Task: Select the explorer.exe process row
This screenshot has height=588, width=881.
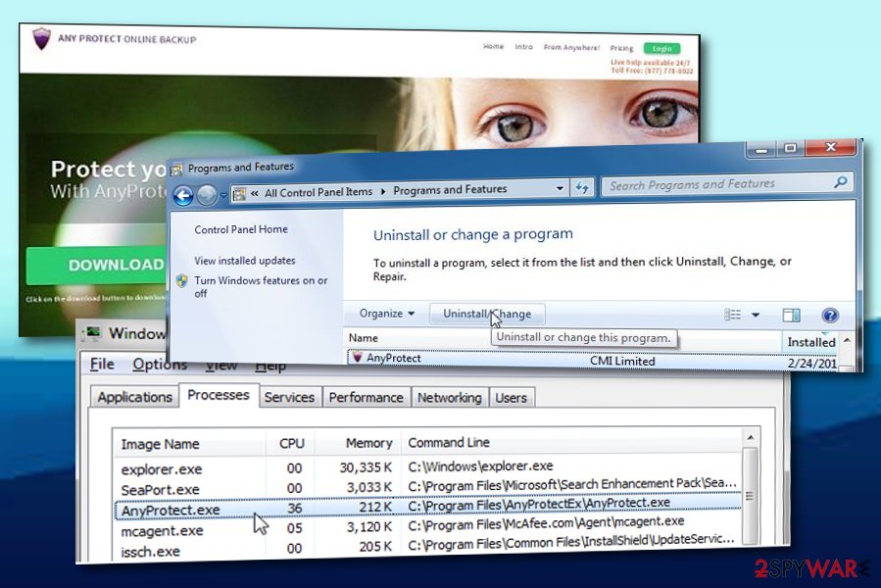Action: pos(428,467)
